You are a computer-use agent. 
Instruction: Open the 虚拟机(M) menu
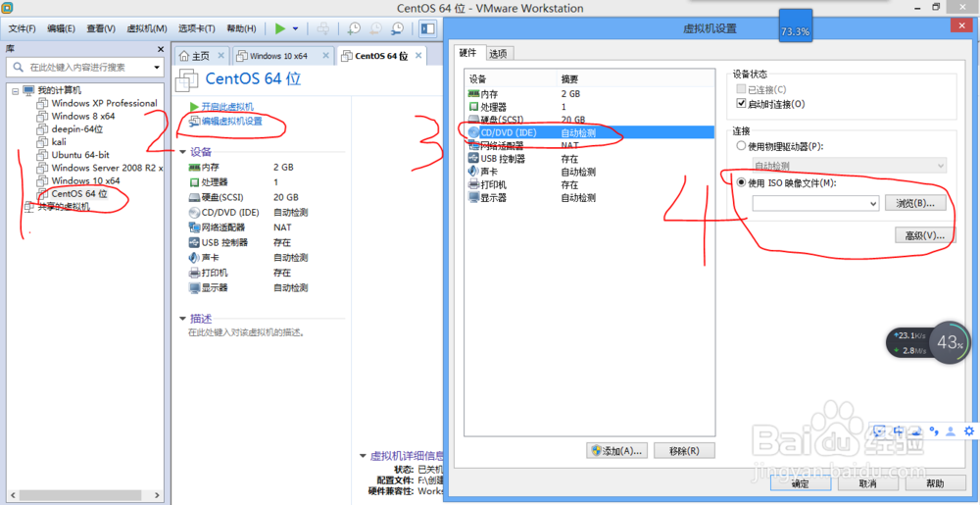click(x=147, y=28)
